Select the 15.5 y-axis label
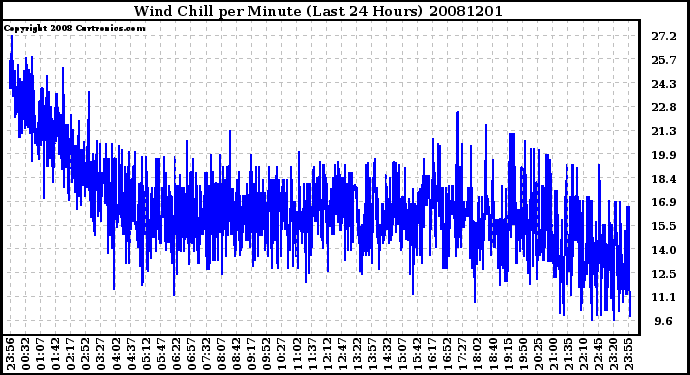The image size is (690, 375). point(664,226)
